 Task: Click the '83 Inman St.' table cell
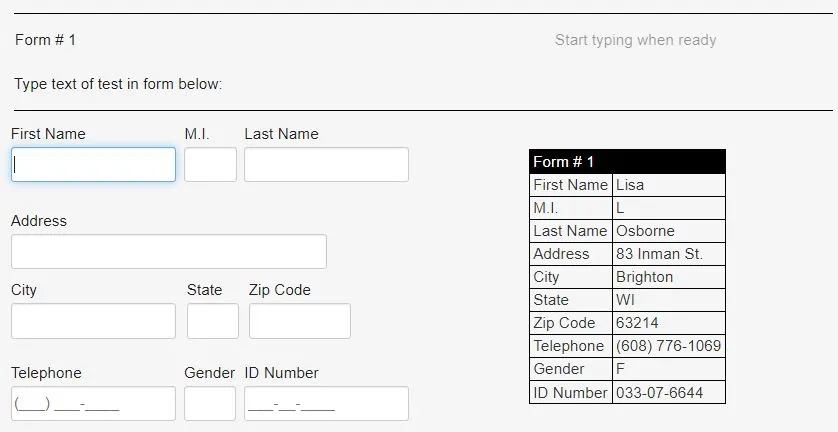669,254
